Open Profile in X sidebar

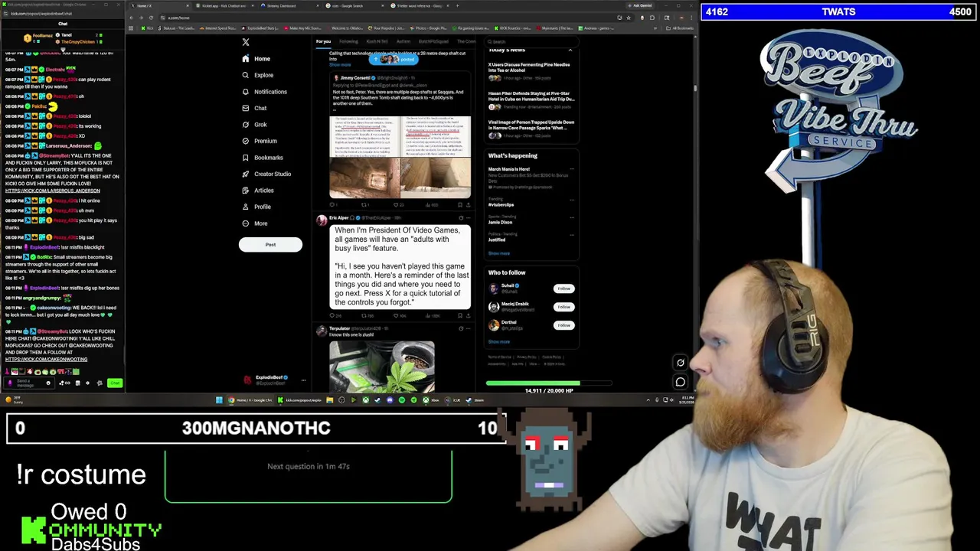pos(256,207)
